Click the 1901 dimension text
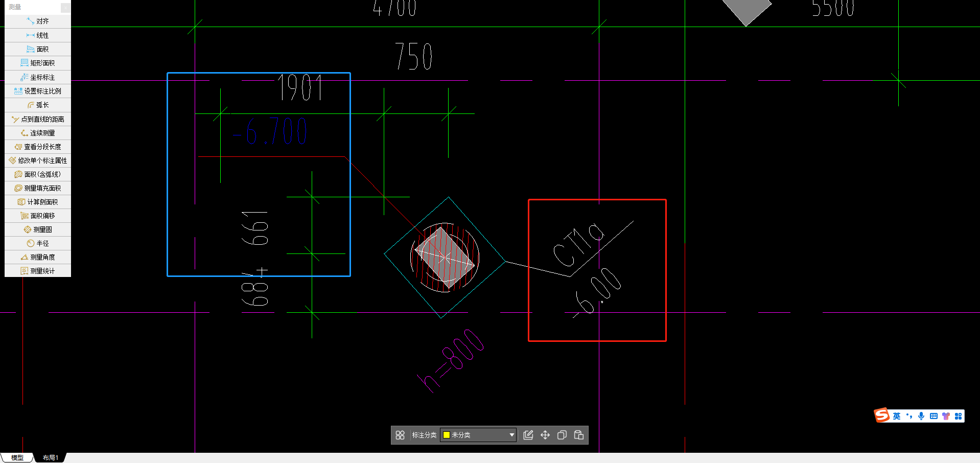 300,87
